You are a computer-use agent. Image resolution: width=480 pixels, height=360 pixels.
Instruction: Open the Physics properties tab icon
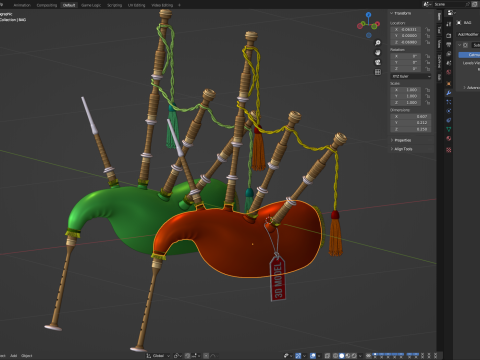point(449,111)
